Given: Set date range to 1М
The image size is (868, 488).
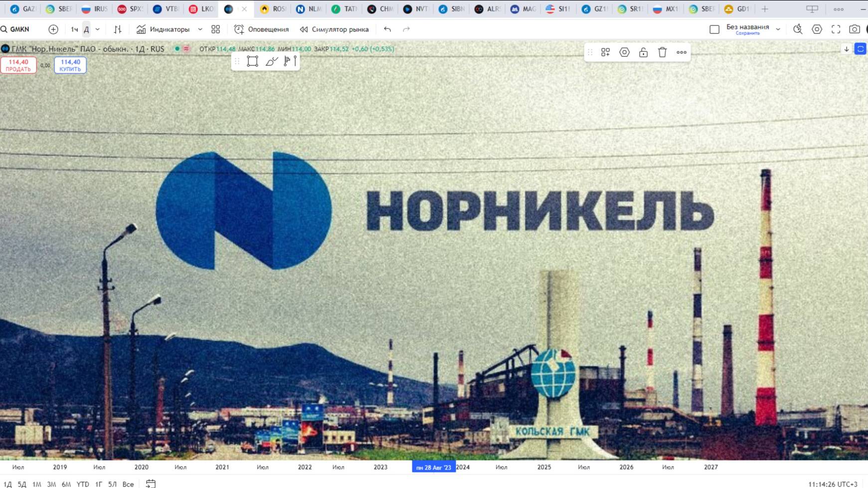Looking at the screenshot, I should pos(36,484).
